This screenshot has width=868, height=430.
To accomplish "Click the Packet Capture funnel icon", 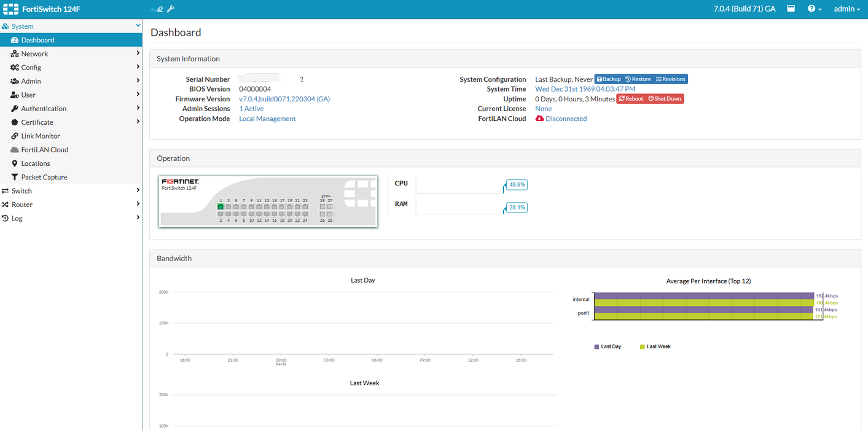I will [x=15, y=177].
